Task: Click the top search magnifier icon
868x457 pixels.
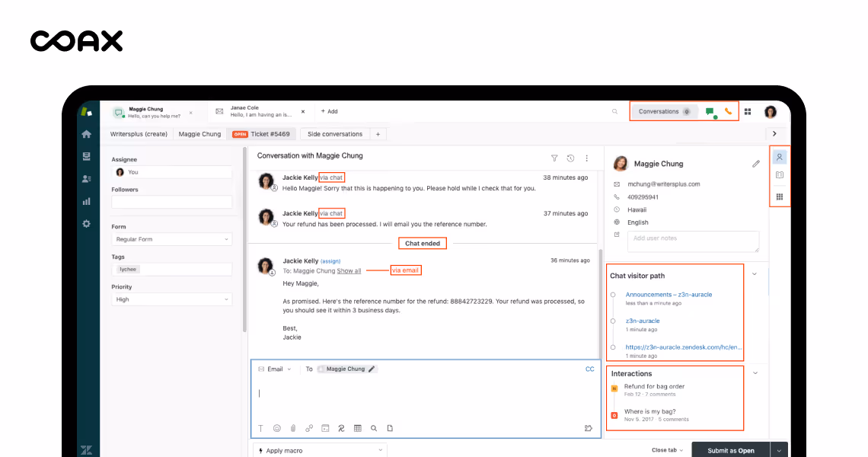Action: (614, 111)
